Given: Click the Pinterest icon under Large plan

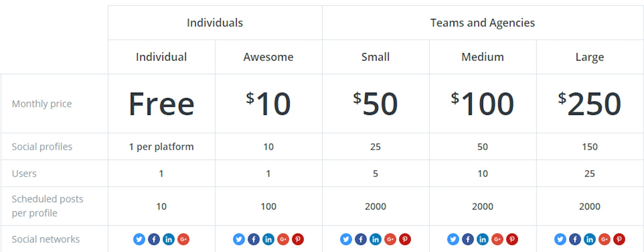Looking at the screenshot, I should tap(619, 239).
